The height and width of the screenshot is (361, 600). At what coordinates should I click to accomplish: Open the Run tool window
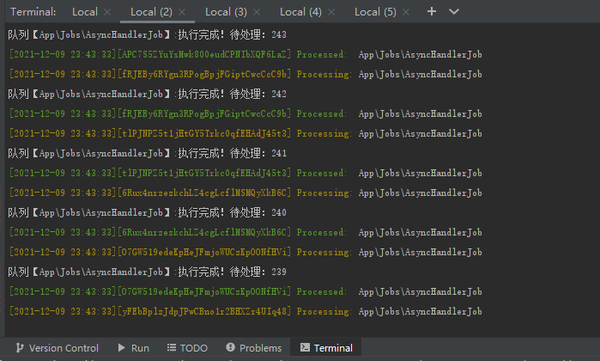click(x=133, y=348)
